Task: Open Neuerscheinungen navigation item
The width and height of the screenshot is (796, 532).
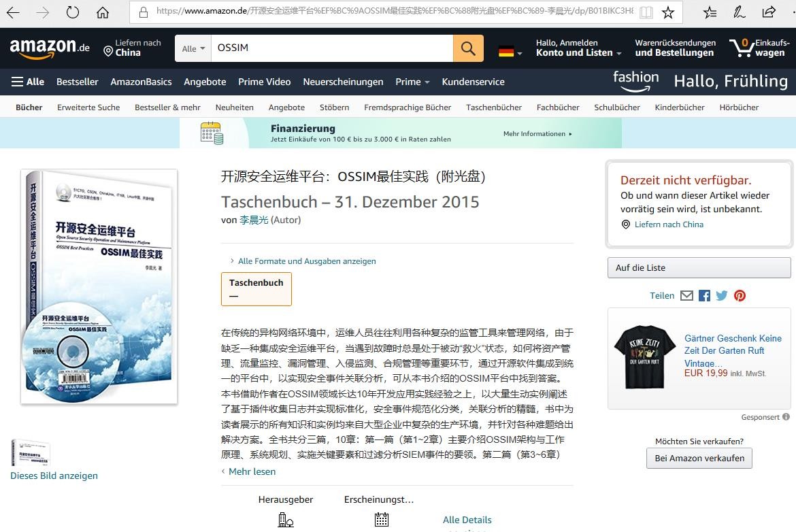Action: (x=343, y=82)
